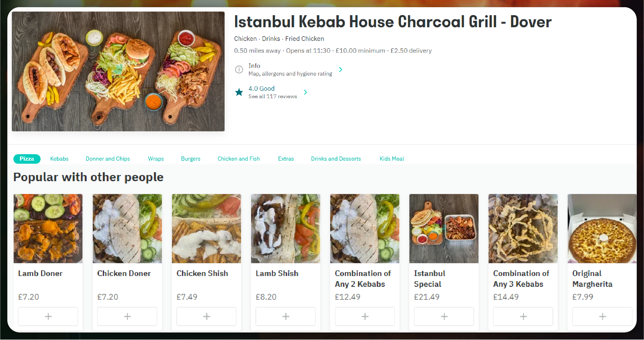Viewport: 644px width, 340px height.
Task: Add Combination of Any 3 Kebabs
Action: click(x=523, y=316)
